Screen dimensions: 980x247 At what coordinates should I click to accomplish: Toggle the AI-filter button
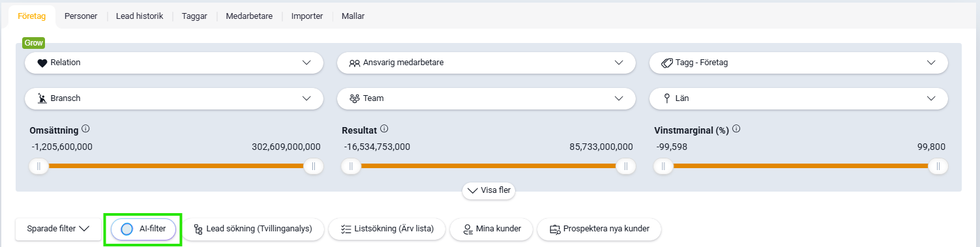pos(143,229)
